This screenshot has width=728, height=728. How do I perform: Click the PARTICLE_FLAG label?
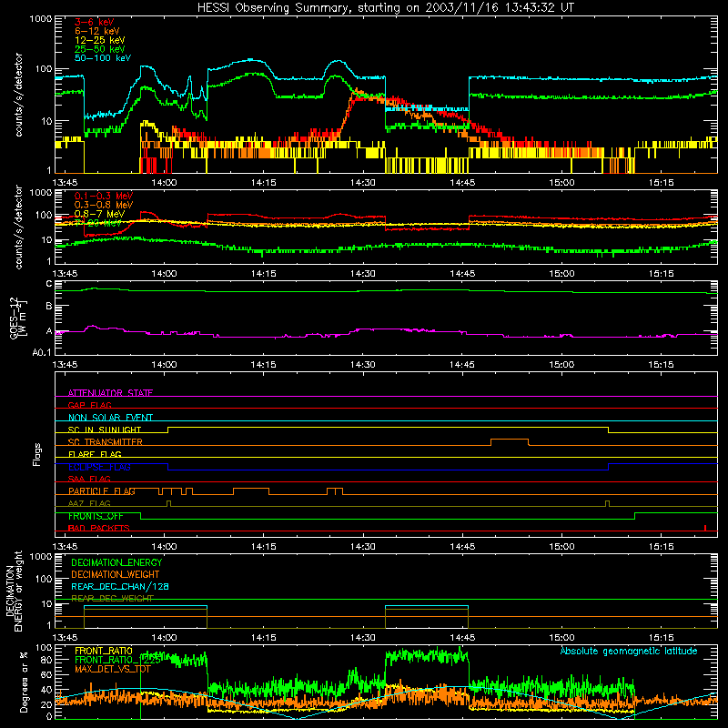102,491
